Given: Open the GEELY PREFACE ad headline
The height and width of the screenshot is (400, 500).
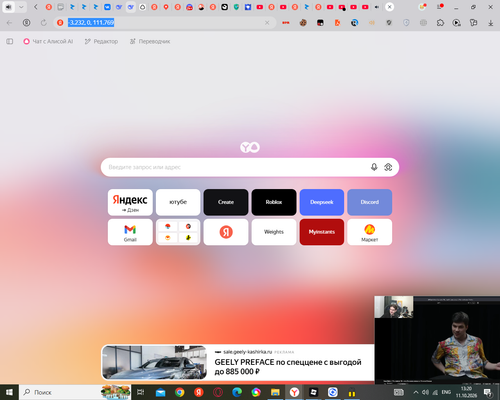Looking at the screenshot, I should point(288,367).
